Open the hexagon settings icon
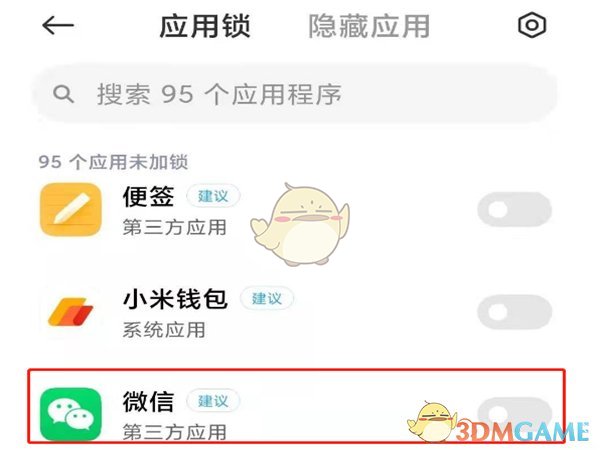 point(532,26)
